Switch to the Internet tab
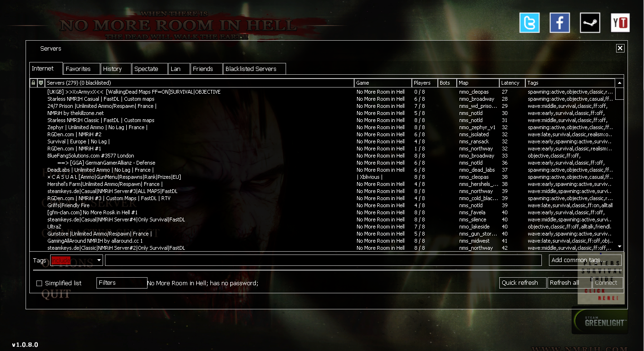644x351 pixels. tap(46, 69)
